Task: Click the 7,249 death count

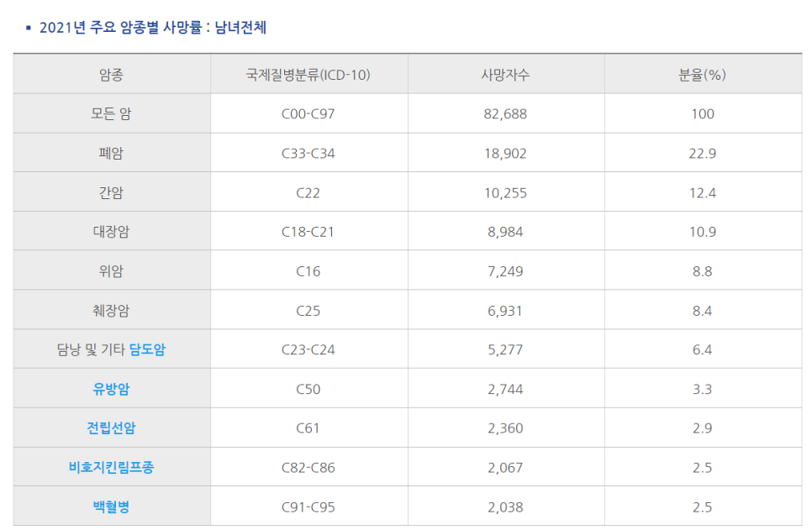Action: click(x=505, y=271)
